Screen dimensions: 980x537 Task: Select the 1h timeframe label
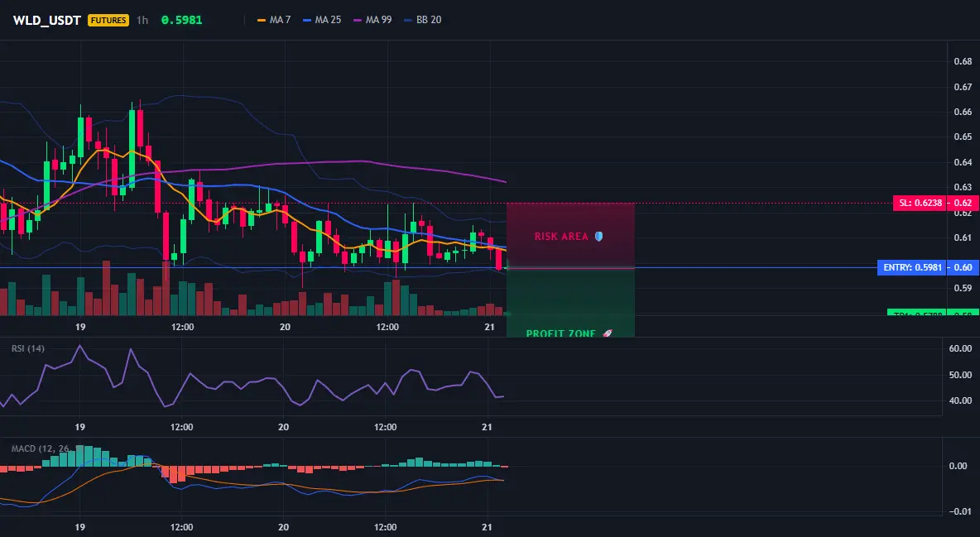(142, 20)
